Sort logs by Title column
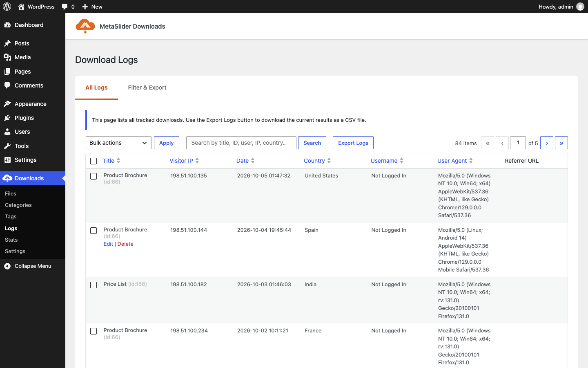The image size is (588, 368). tap(111, 161)
